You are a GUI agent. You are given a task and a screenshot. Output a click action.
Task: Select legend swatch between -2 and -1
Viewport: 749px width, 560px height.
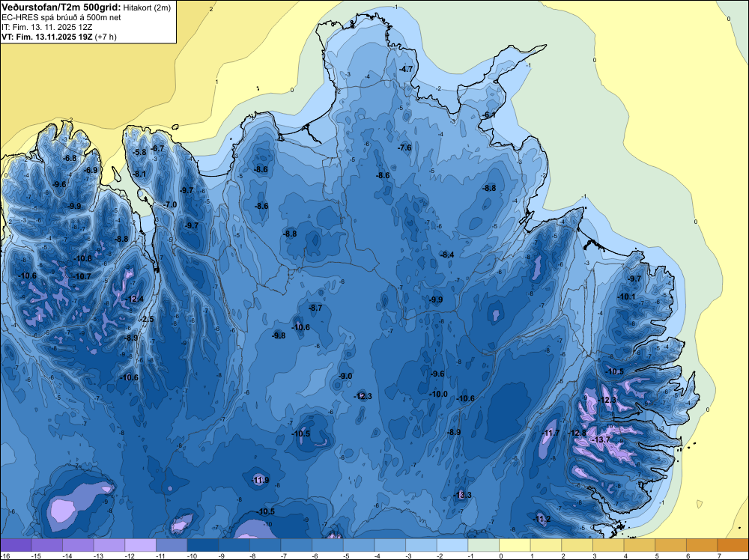pyautogui.click(x=452, y=545)
